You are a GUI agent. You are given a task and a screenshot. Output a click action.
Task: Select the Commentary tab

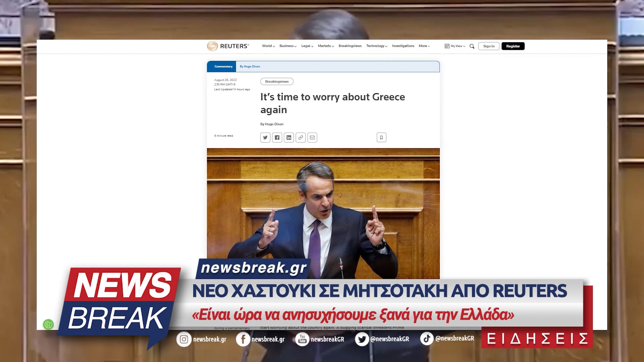(x=221, y=66)
